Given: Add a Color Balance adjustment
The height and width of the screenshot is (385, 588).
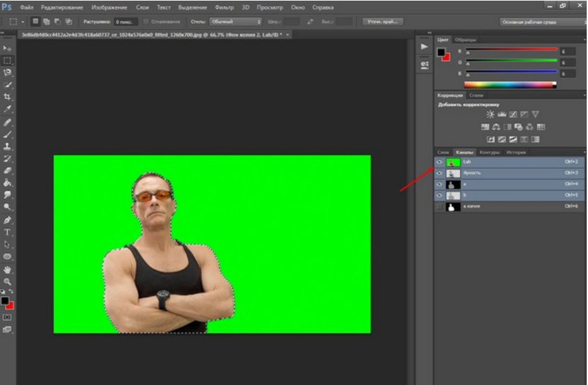Looking at the screenshot, I should coord(496,127).
